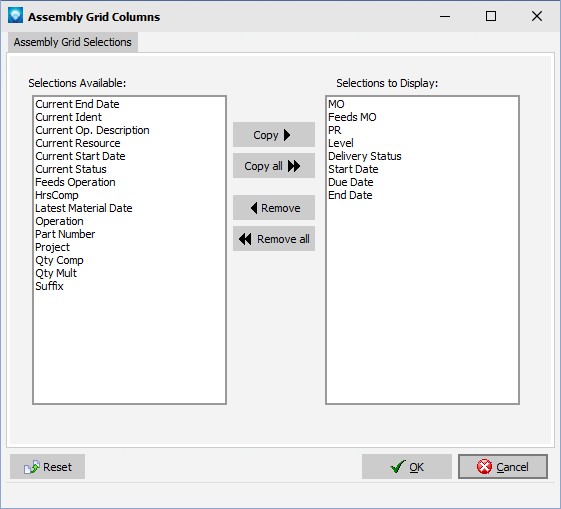The height and width of the screenshot is (509, 561).
Task: Select Current End Date in available list
Action: 77,104
